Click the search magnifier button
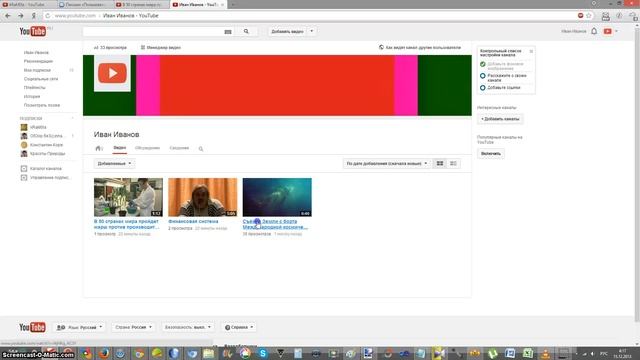 click(x=246, y=31)
